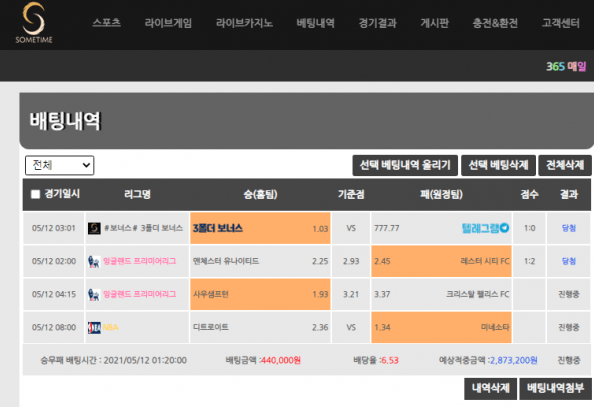
Task: Click the 전체삭제 button
Action: (x=565, y=165)
